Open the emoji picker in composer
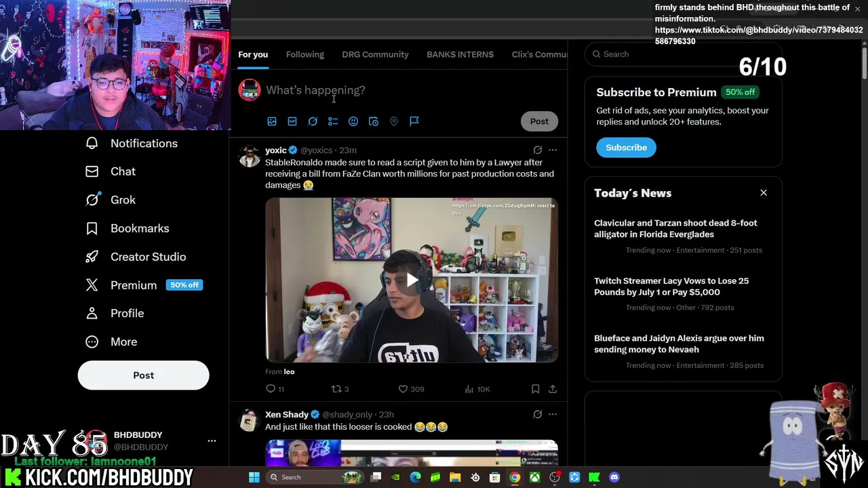Image resolution: width=868 pixels, height=488 pixels. tap(353, 121)
